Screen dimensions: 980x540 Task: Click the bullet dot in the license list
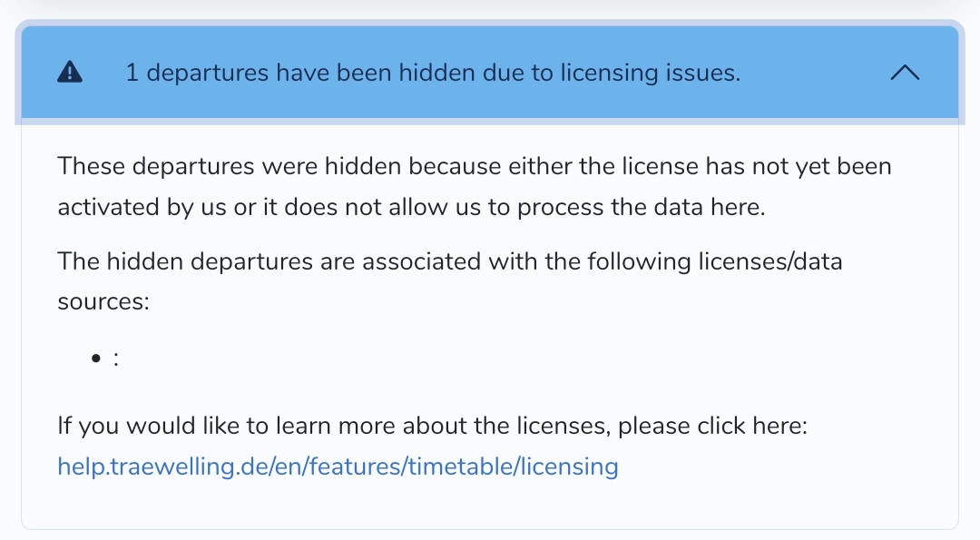(x=95, y=358)
